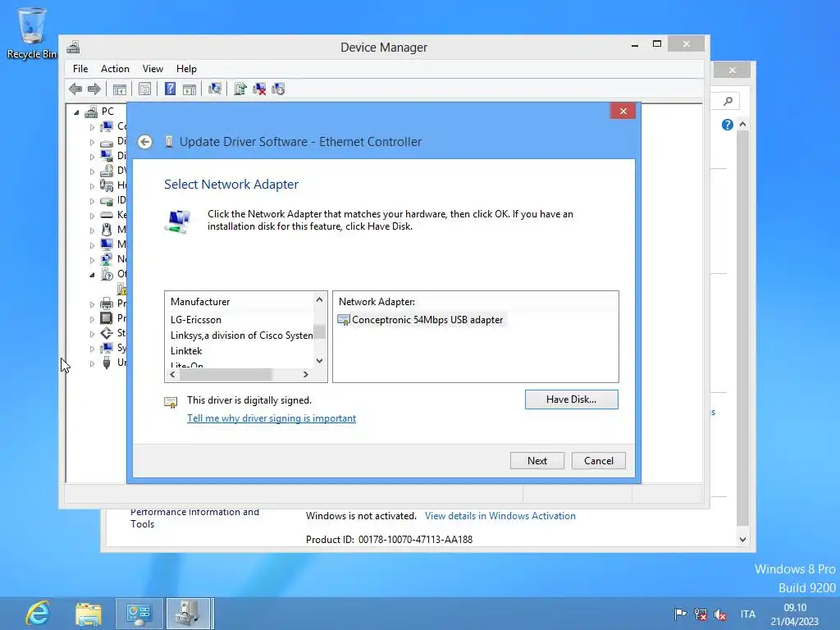Open the File menu
This screenshot has width=840, height=630.
[x=80, y=69]
